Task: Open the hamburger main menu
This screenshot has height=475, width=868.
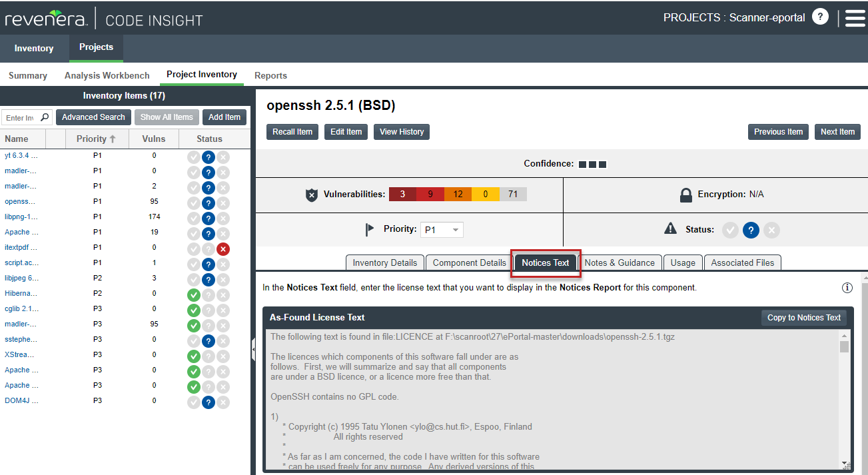Action: click(855, 18)
